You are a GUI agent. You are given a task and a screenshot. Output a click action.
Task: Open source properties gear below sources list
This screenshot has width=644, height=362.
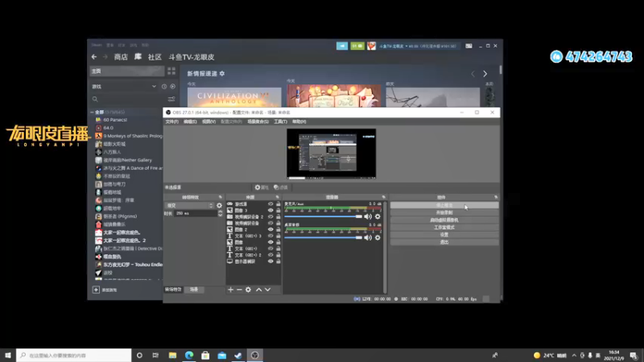(x=248, y=290)
